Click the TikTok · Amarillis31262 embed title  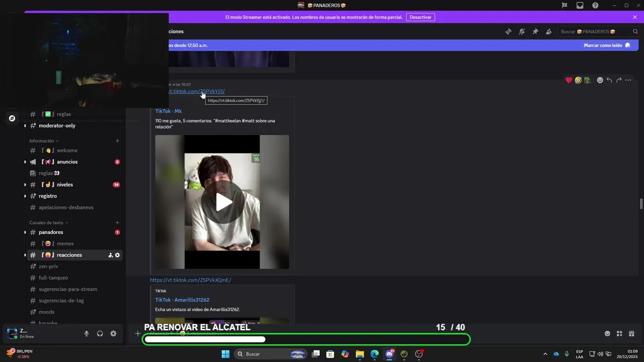click(182, 300)
